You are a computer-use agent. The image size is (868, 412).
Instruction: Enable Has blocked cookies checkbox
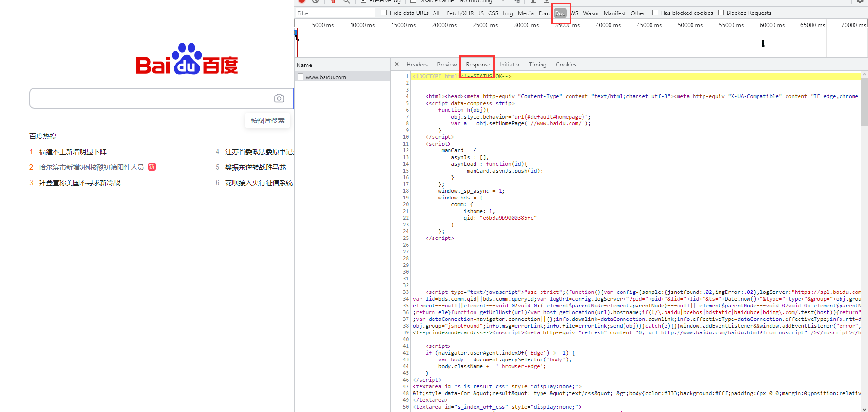pos(655,13)
